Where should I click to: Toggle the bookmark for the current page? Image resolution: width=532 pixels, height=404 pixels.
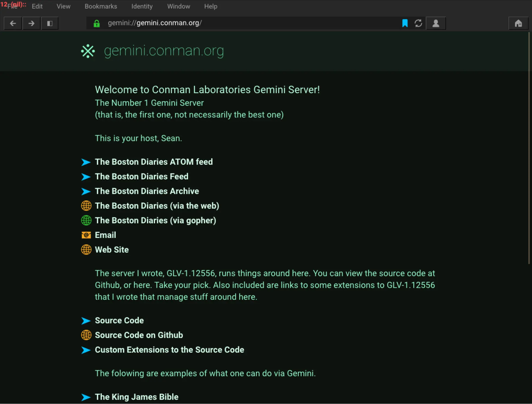[x=405, y=23]
